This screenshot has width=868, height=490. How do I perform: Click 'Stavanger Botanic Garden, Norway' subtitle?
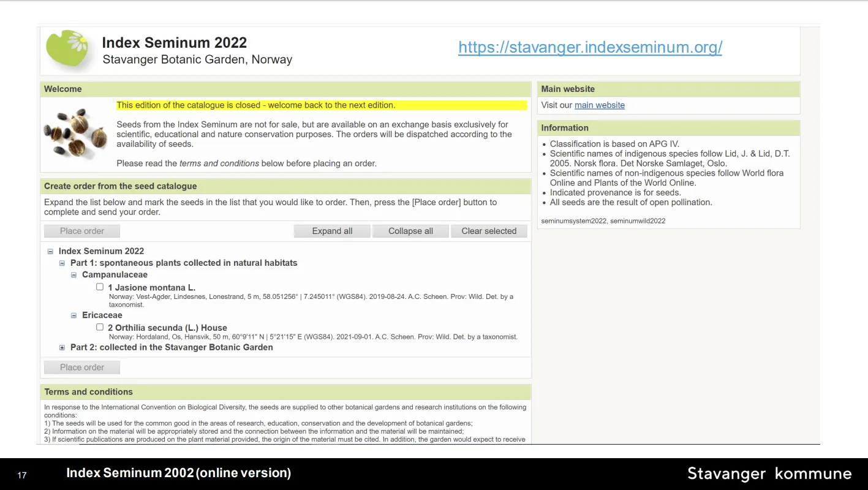197,60
